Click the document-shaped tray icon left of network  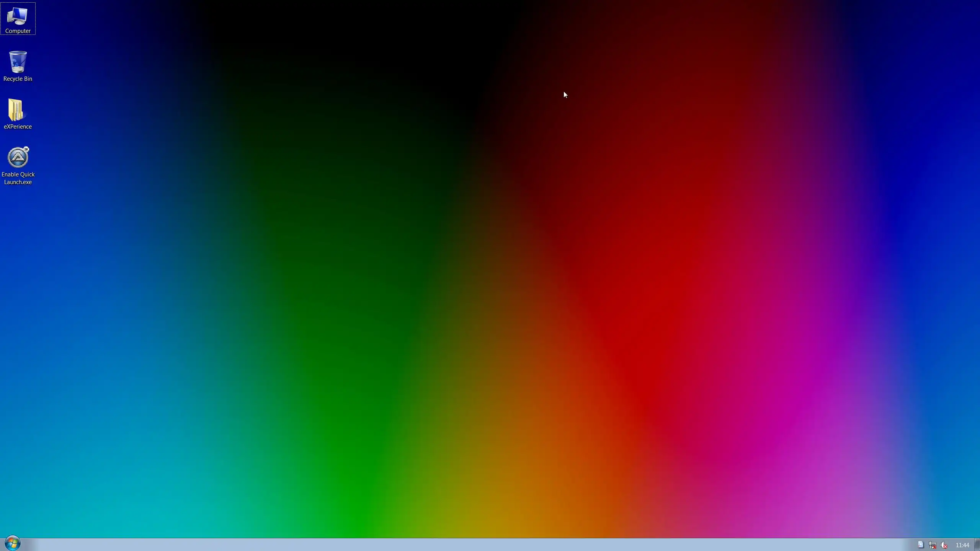pos(921,544)
